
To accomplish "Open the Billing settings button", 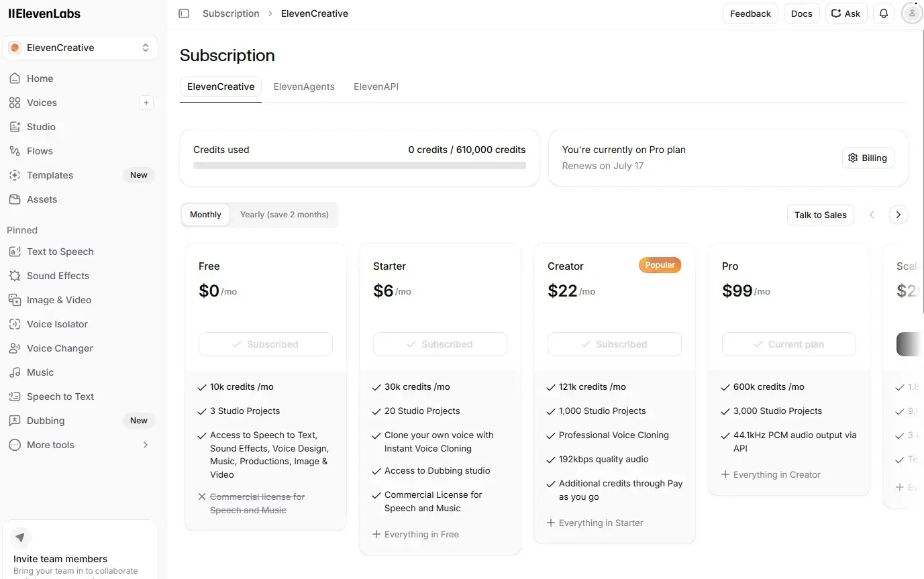I will point(868,158).
